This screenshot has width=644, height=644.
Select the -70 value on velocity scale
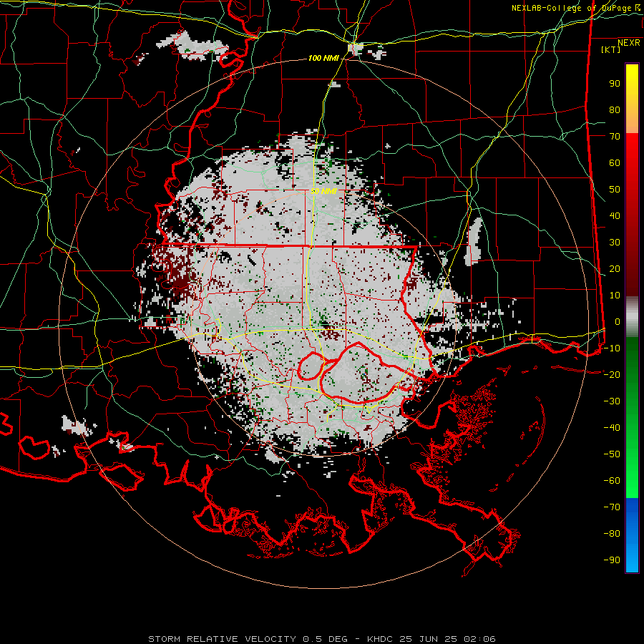(x=612, y=507)
